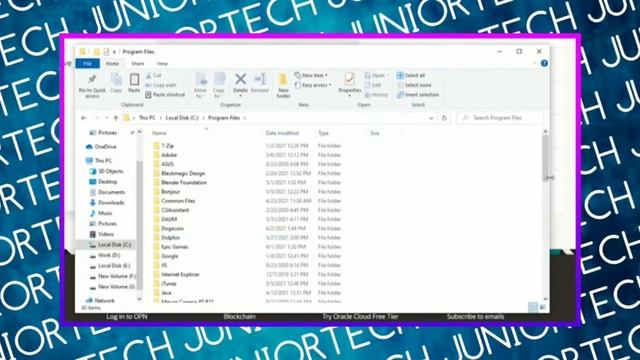Click the Select none command

pyautogui.click(x=414, y=85)
